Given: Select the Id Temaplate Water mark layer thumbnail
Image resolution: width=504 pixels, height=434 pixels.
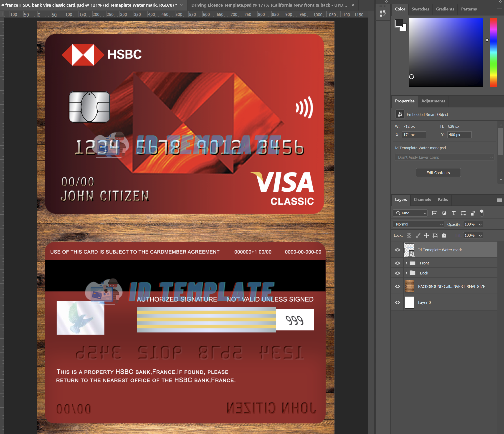Looking at the screenshot, I should [410, 250].
